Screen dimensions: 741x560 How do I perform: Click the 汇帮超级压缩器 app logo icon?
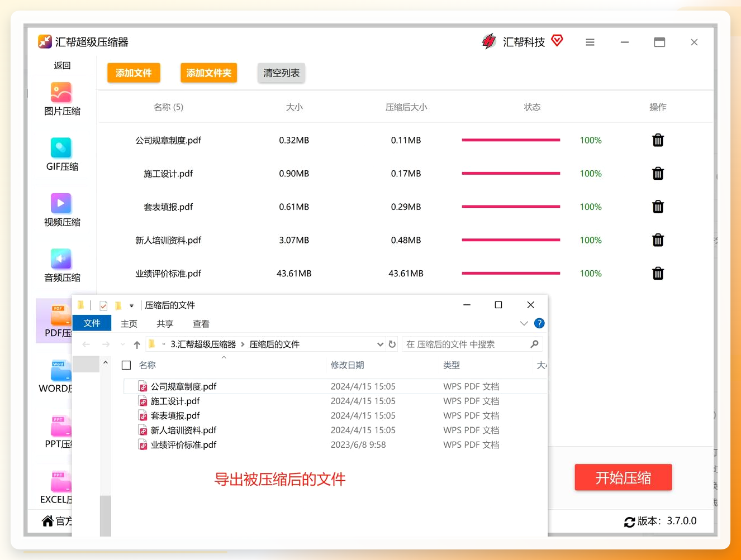click(45, 41)
